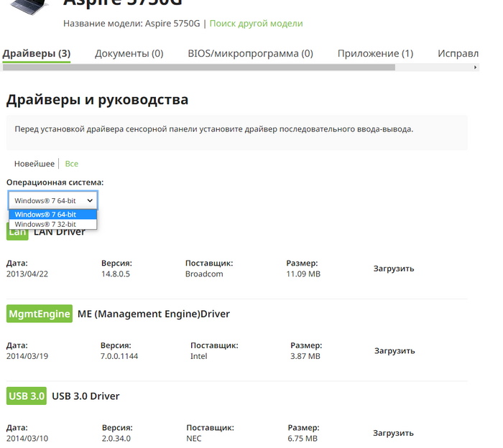The width and height of the screenshot is (503, 448).
Task: Click ME (Management Engine)Driver title
Action: click(x=154, y=314)
